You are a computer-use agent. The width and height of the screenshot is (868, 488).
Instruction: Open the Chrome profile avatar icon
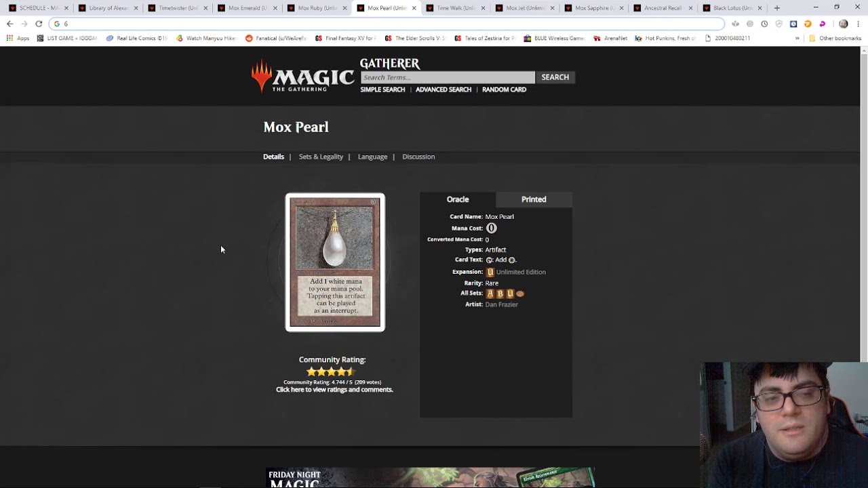[843, 24]
